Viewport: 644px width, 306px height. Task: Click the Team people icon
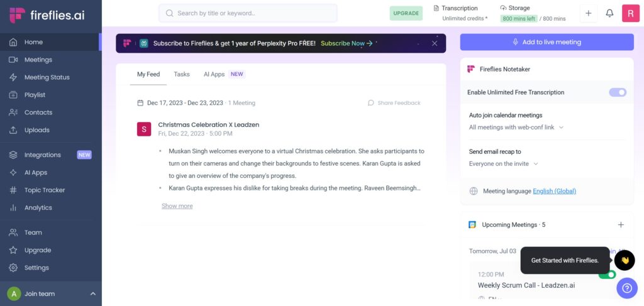(x=13, y=232)
